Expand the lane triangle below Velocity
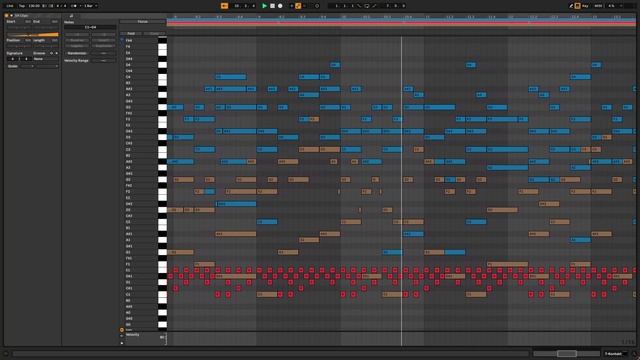The width and height of the screenshot is (640, 360). coord(122,343)
